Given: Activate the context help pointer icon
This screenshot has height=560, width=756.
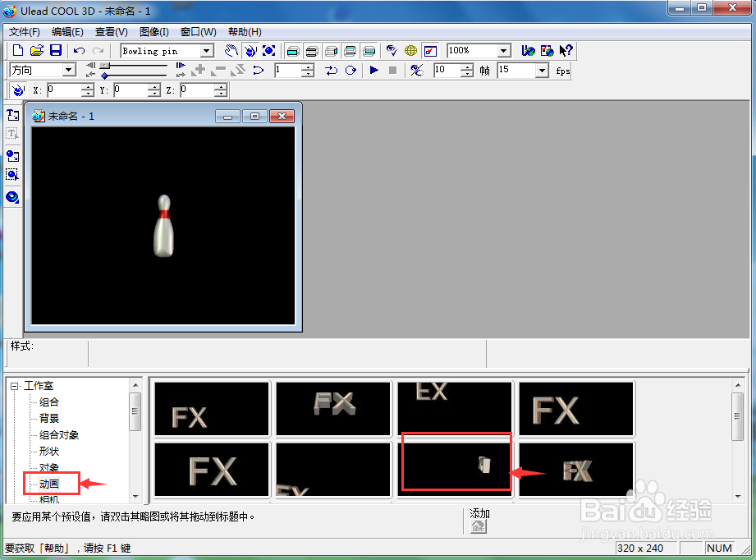Looking at the screenshot, I should click(566, 50).
